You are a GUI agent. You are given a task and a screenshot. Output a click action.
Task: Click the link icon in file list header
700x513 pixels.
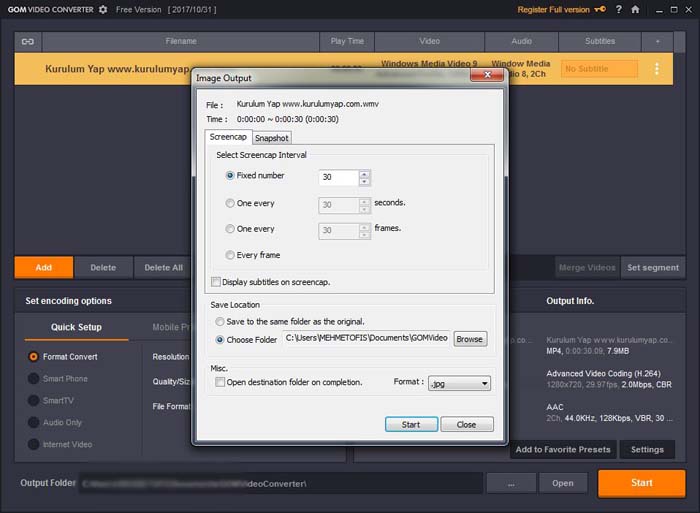28,42
